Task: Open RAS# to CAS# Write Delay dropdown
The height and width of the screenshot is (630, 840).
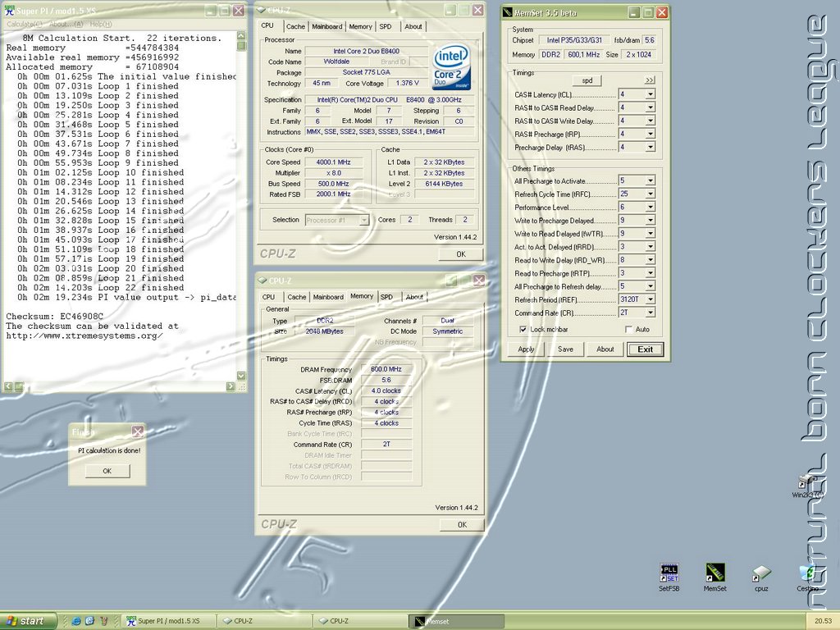Action: [x=650, y=121]
